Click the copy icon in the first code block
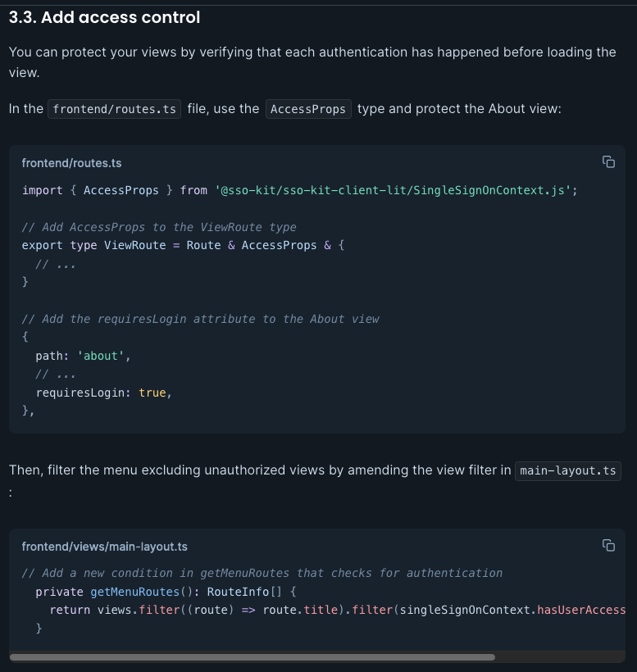 pyautogui.click(x=608, y=162)
